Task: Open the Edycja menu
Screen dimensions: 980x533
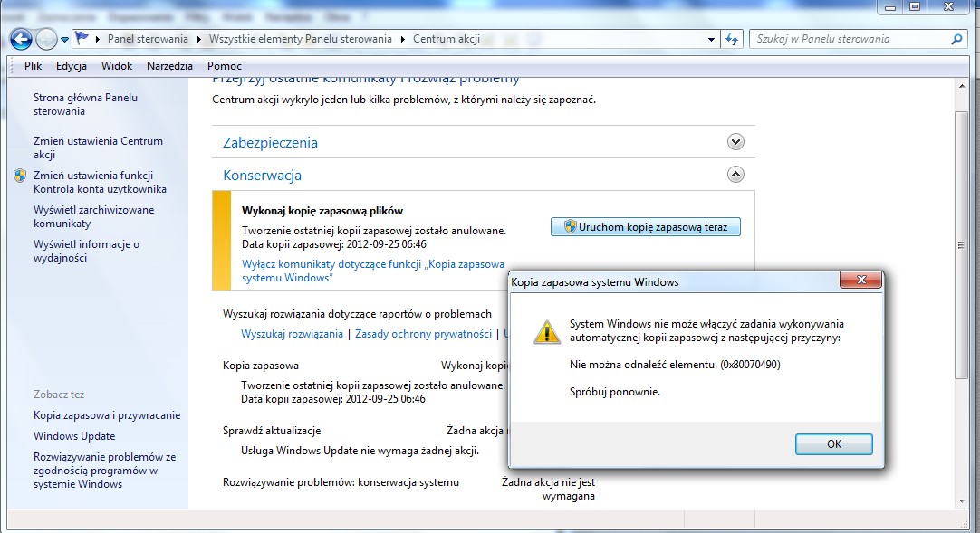Action: click(x=72, y=65)
